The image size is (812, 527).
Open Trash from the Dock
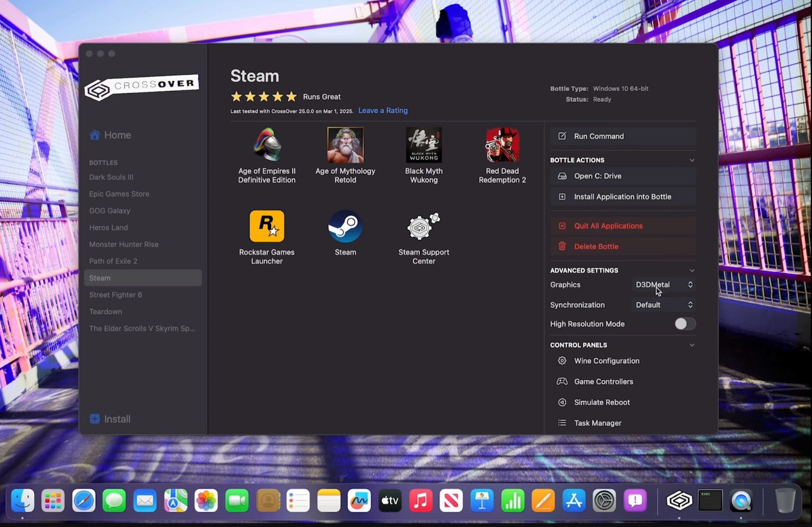[785, 500]
